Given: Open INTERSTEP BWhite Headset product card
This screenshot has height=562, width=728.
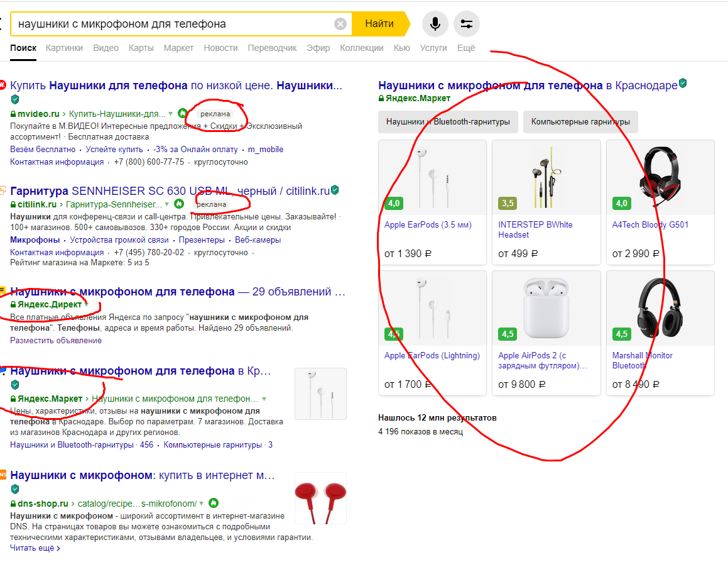Looking at the screenshot, I should pos(546,202).
